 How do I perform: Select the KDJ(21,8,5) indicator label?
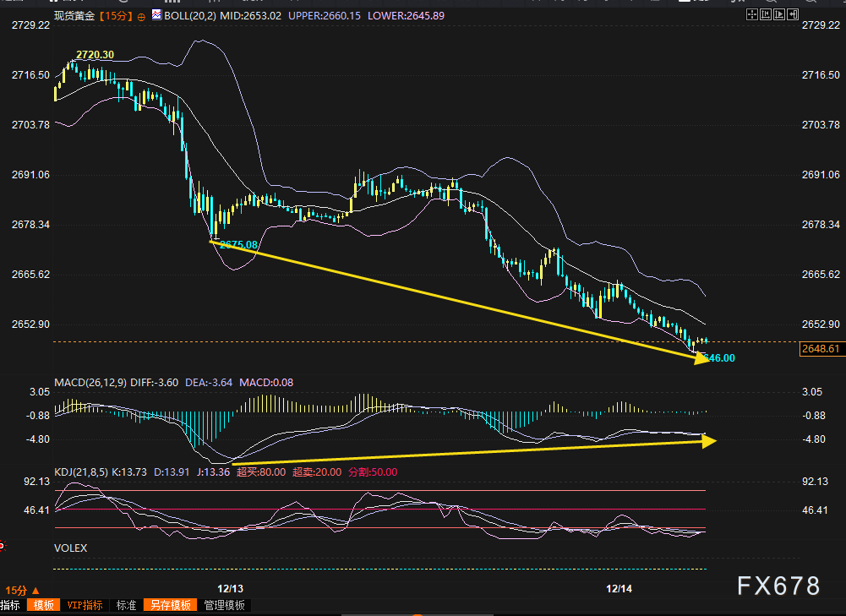[82, 472]
